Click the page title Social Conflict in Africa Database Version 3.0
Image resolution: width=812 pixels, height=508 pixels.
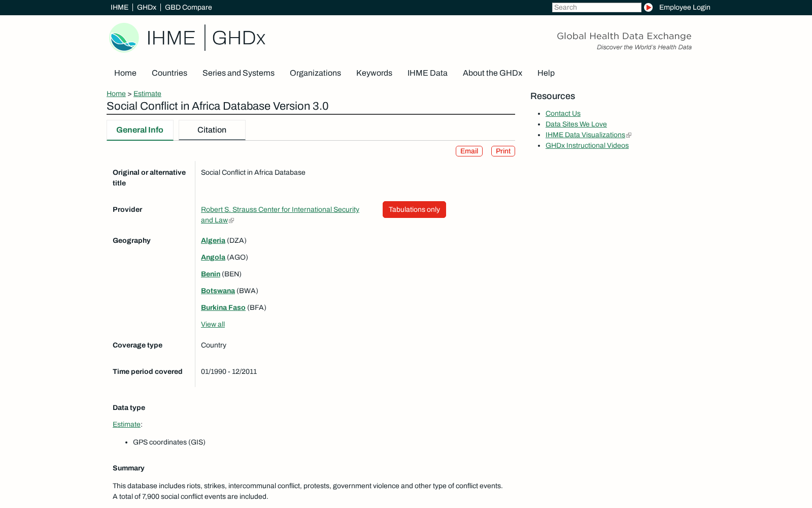(218, 106)
